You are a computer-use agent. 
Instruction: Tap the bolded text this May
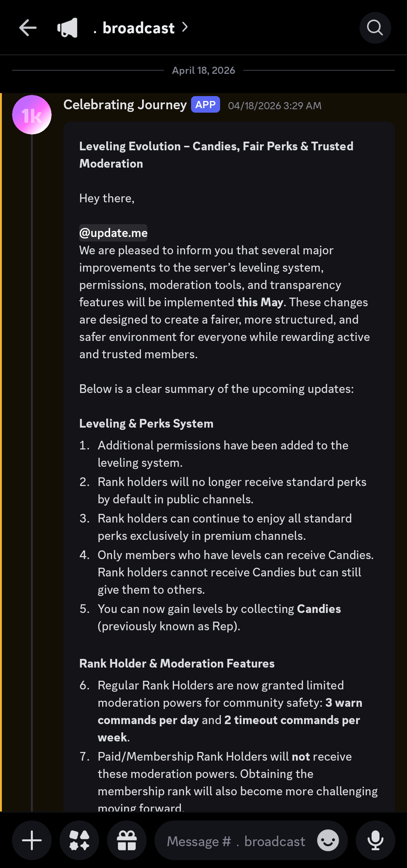click(x=260, y=302)
